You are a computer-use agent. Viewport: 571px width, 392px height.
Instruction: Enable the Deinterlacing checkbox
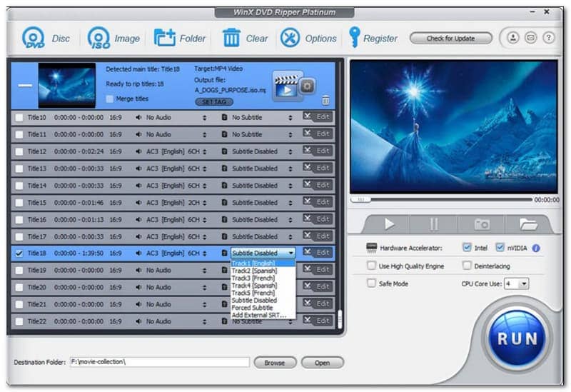coord(467,266)
